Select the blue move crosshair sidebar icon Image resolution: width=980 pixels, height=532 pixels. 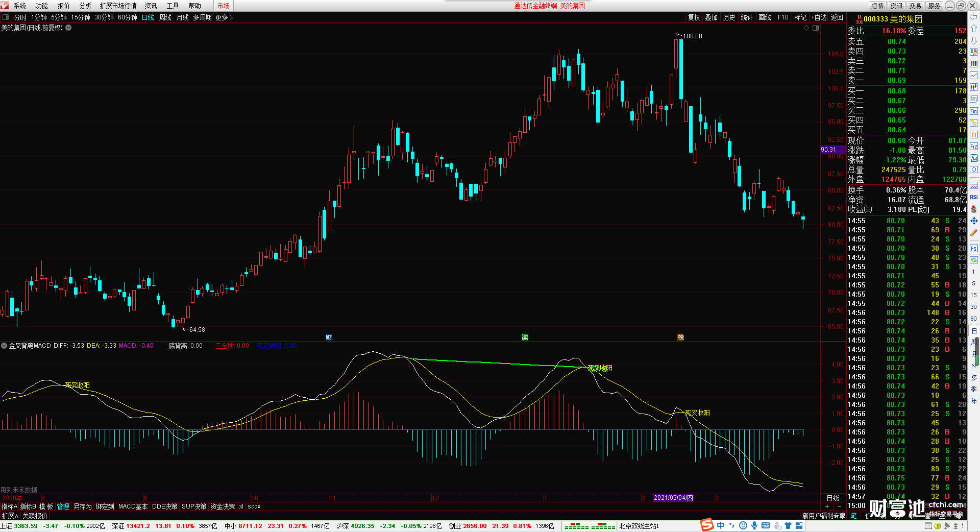coord(974,221)
